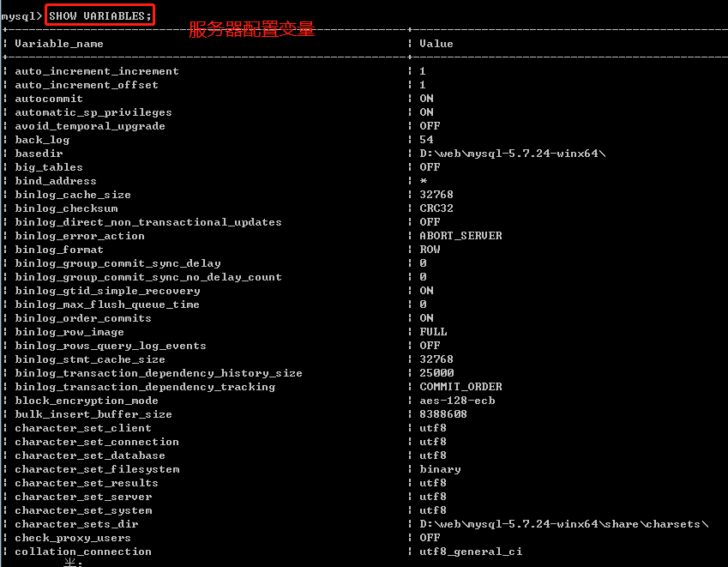Click binlog_order_commits variable name
The height and width of the screenshot is (567, 728).
[83, 318]
